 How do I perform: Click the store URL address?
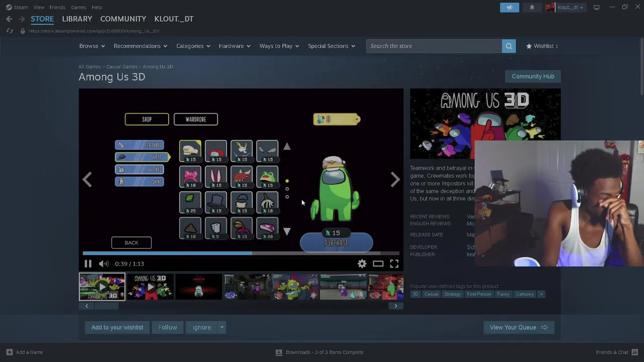pyautogui.click(x=94, y=31)
